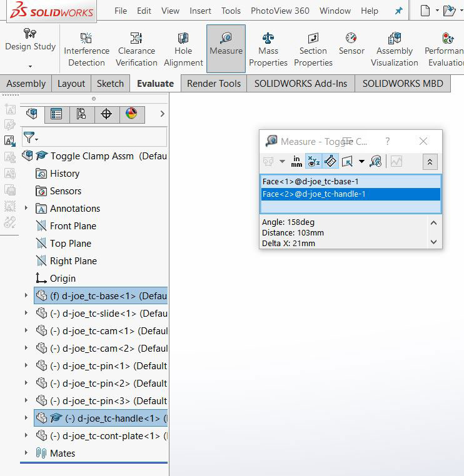Launch the Hole Alignment check
The width and height of the screenshot is (464, 476).
click(183, 49)
